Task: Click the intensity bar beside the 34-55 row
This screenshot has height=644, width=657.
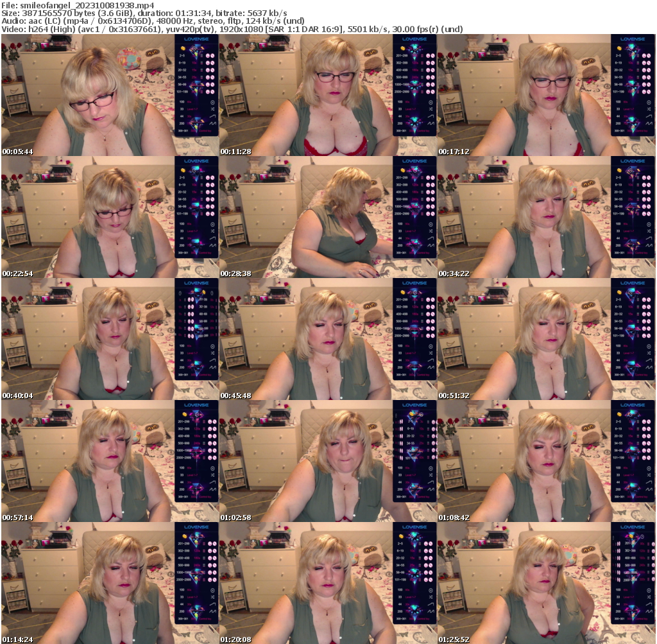Action: coord(201,77)
